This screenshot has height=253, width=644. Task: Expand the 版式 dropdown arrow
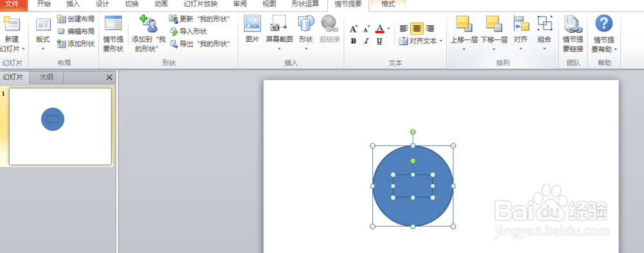coord(43,49)
